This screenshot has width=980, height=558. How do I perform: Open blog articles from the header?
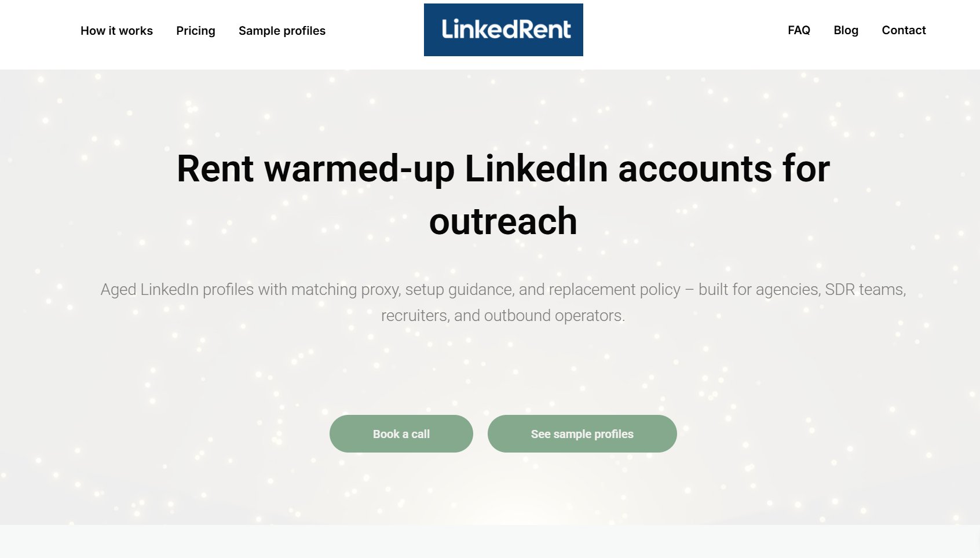pos(846,30)
